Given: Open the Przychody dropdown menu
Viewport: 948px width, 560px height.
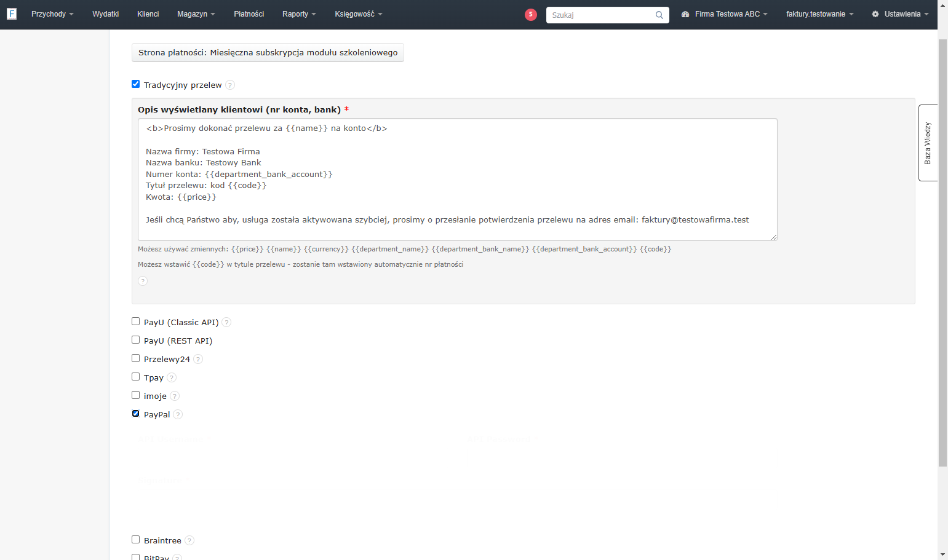Looking at the screenshot, I should point(52,14).
